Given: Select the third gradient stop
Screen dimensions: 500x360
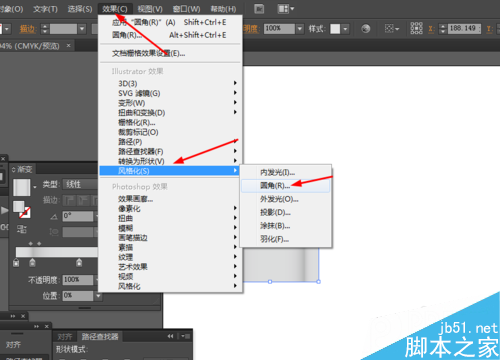Looking at the screenshot, I should click(79, 263).
